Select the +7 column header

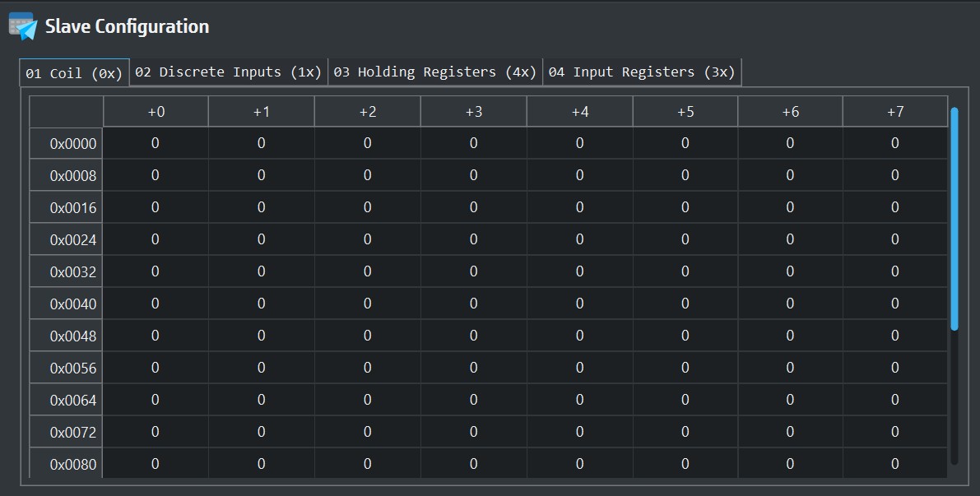coord(895,110)
